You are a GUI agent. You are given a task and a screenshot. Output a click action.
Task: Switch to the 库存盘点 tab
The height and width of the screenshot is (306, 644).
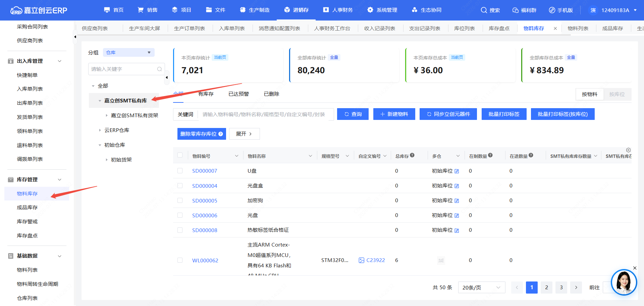[499, 29]
